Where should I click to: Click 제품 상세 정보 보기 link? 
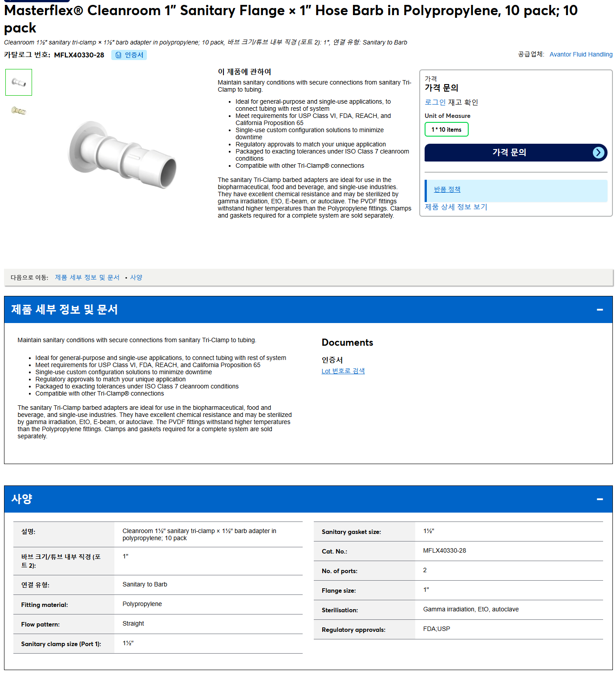[x=456, y=207]
